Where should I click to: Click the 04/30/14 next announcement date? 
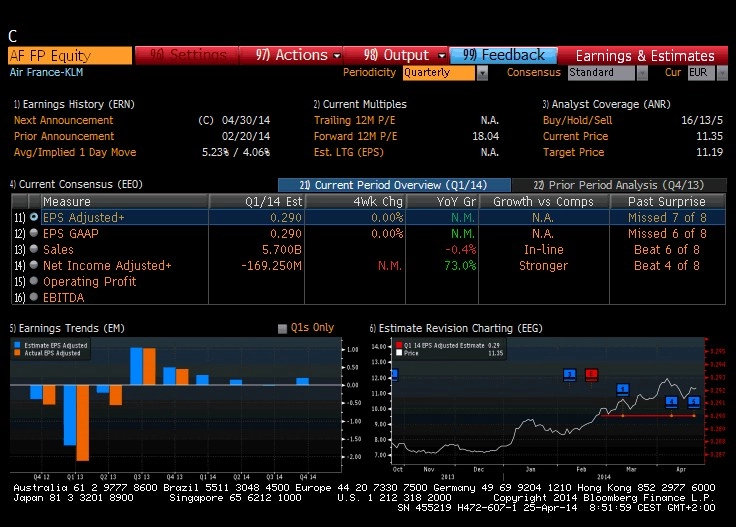tap(246, 120)
